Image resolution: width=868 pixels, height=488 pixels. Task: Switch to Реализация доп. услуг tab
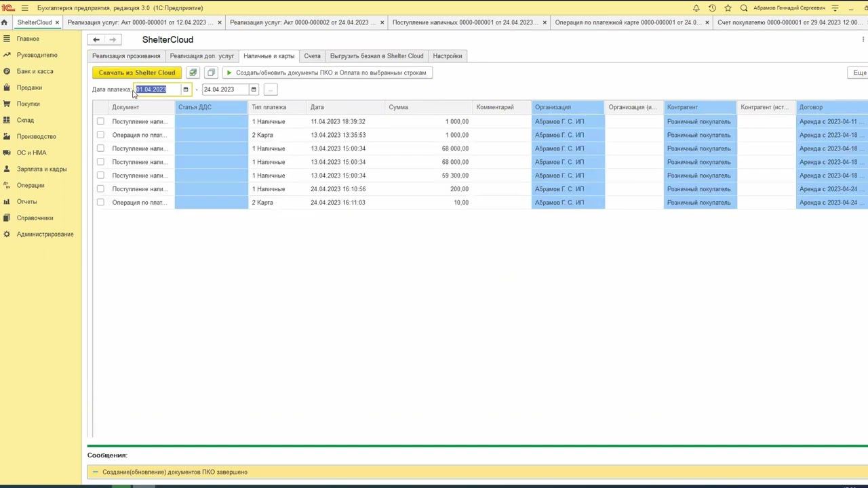(202, 56)
